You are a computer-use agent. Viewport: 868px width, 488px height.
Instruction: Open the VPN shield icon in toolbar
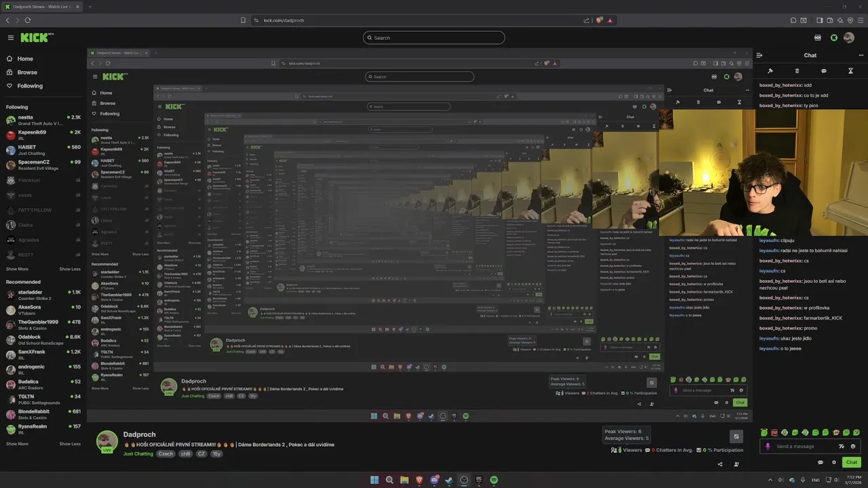tap(850, 20)
